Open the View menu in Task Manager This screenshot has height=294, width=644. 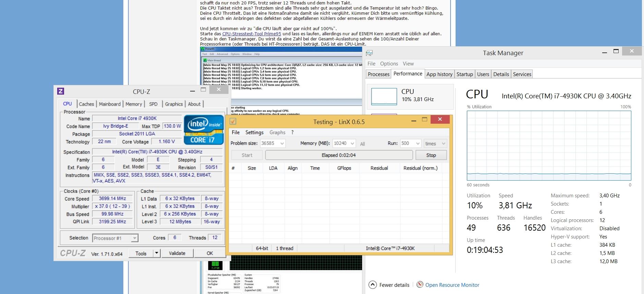pos(408,64)
